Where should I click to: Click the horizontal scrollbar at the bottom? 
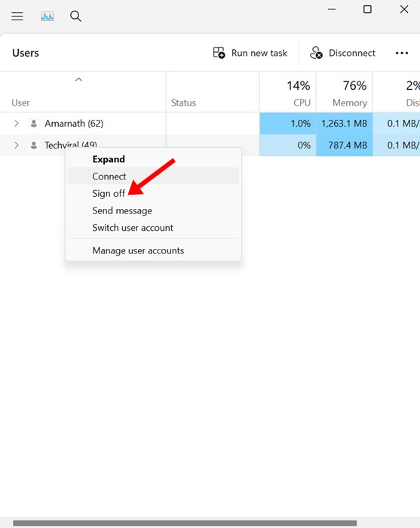point(185,523)
